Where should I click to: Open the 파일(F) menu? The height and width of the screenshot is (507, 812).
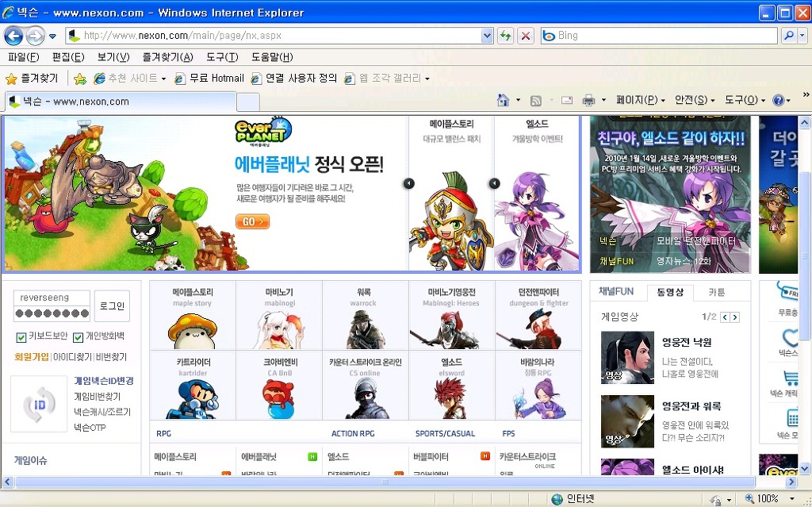pyautogui.click(x=24, y=57)
